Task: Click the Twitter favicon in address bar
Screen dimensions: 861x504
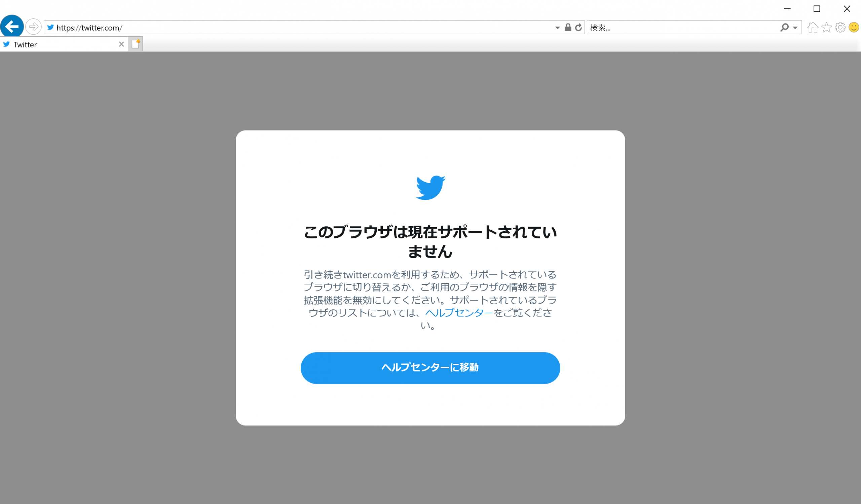Action: point(50,27)
